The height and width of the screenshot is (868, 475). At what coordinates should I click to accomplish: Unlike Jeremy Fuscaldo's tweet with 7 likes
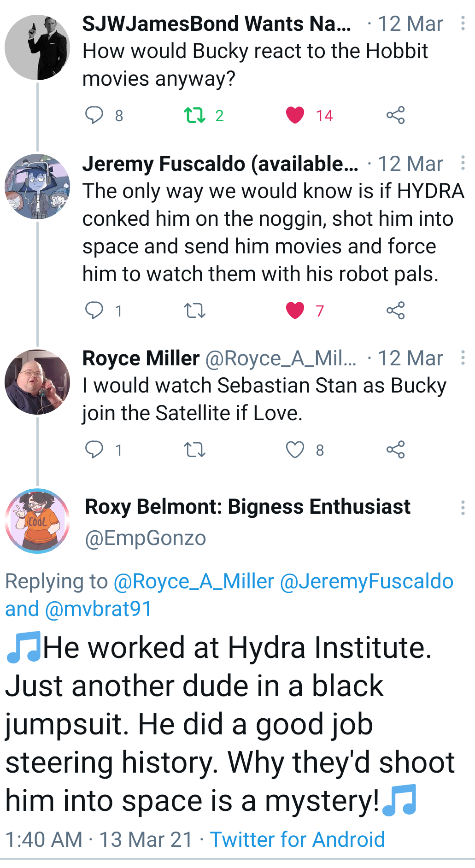point(295,311)
